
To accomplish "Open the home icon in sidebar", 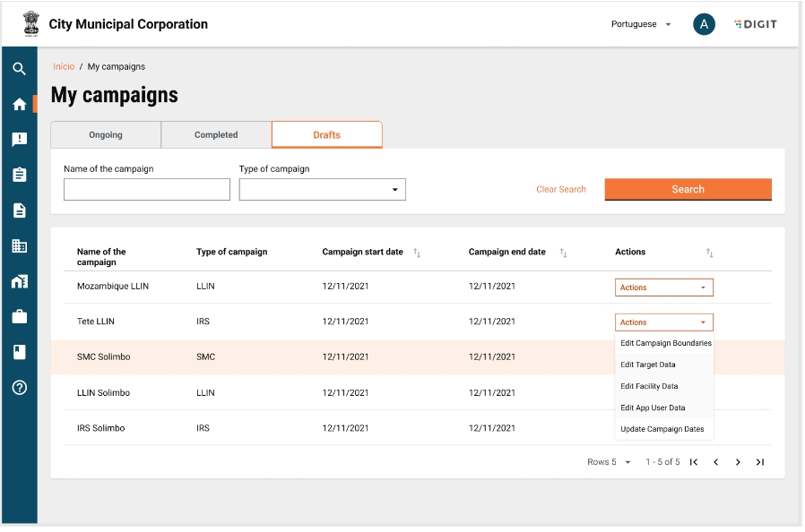I will click(x=19, y=104).
